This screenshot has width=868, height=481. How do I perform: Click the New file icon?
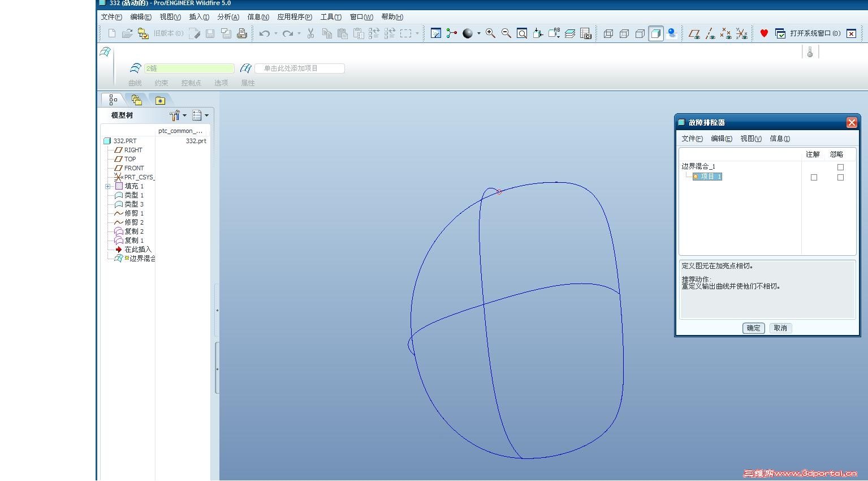coord(112,33)
